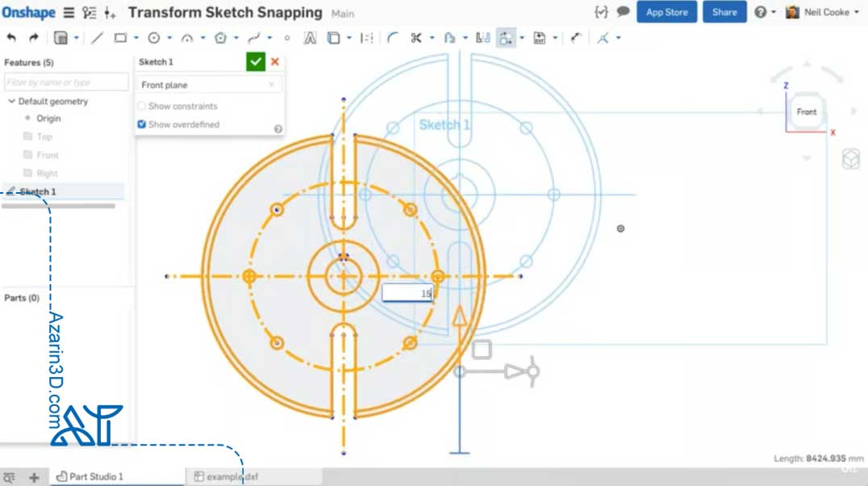This screenshot has width=868, height=486.
Task: Open the Arc tool dropdown arrow
Action: (202, 38)
